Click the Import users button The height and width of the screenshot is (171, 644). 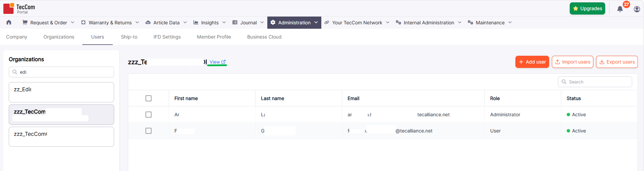(572, 62)
